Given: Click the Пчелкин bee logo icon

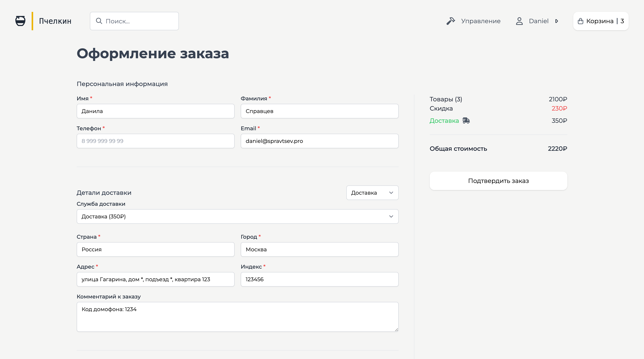Looking at the screenshot, I should (20, 21).
